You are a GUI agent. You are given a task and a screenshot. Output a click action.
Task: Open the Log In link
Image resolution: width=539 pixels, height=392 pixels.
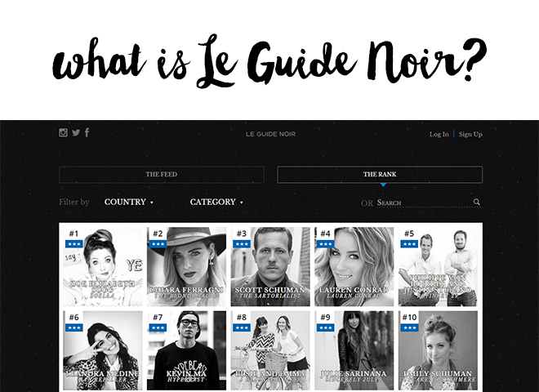pos(439,134)
